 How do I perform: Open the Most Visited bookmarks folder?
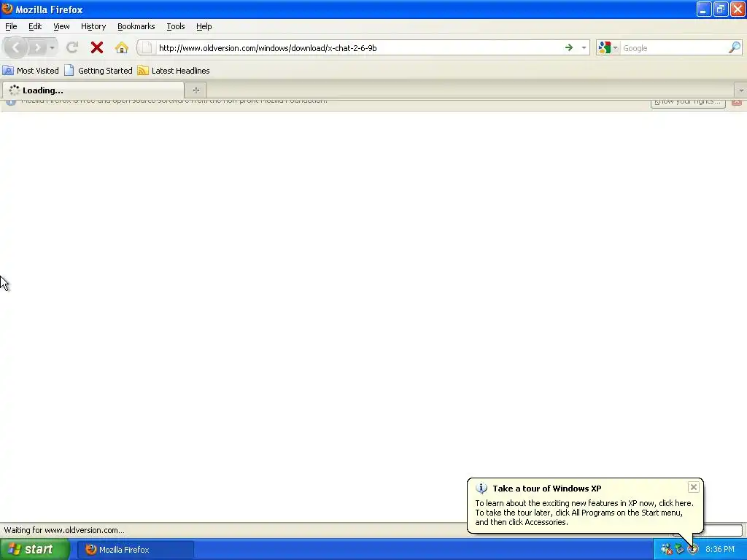pyautogui.click(x=31, y=71)
